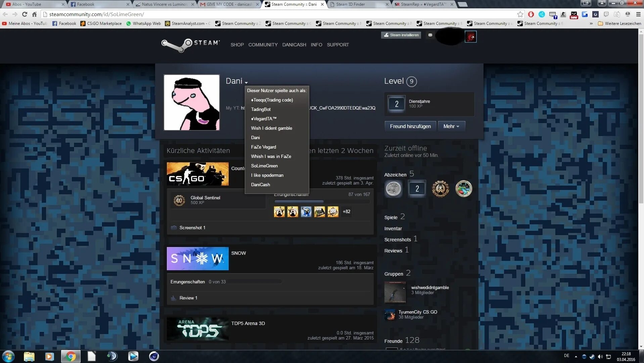Click the fourth achievement icon with 100
This screenshot has height=363, width=644.
[x=320, y=212]
